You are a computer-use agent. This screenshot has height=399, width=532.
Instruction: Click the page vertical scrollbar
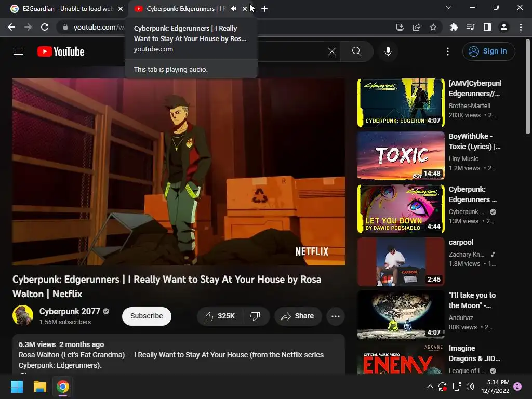pyautogui.click(x=528, y=87)
